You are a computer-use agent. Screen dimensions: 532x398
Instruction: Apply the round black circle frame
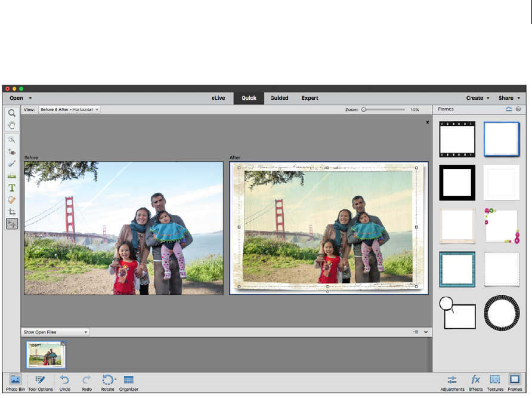click(x=502, y=313)
